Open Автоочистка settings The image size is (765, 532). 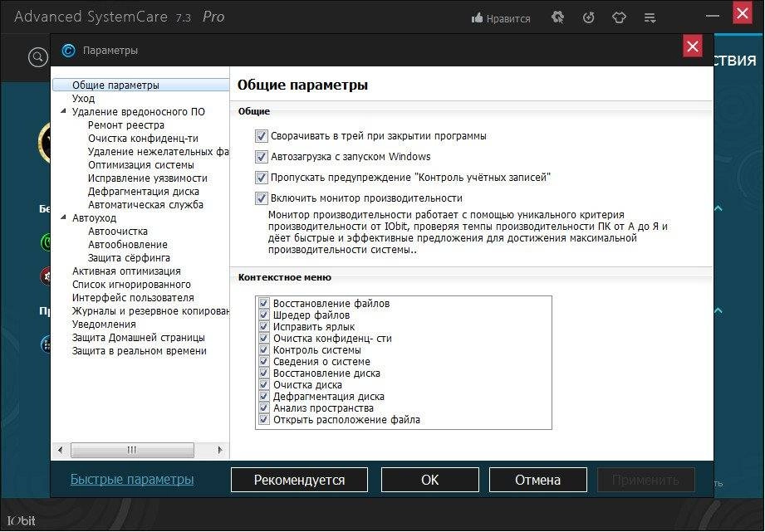(118, 232)
